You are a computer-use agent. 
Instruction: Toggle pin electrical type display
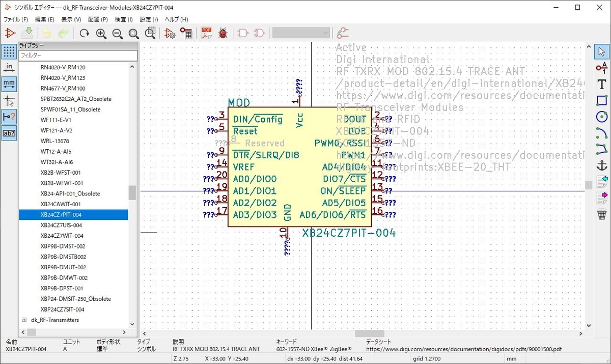click(9, 116)
